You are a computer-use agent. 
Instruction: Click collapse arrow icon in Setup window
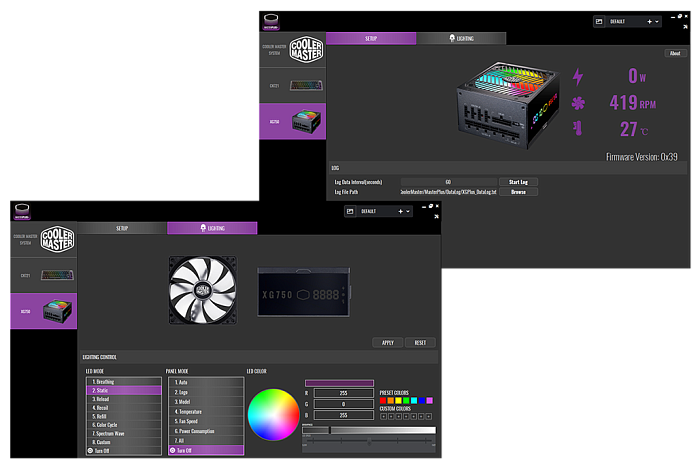tap(685, 27)
